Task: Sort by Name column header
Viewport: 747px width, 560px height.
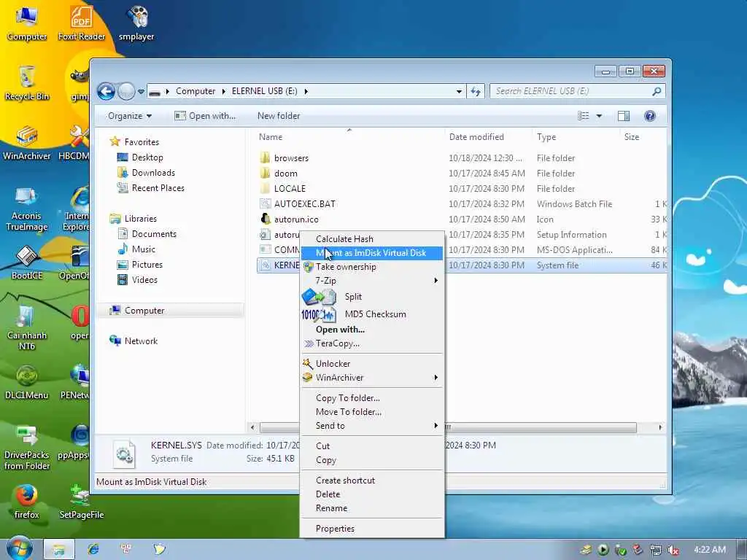Action: tap(349, 137)
